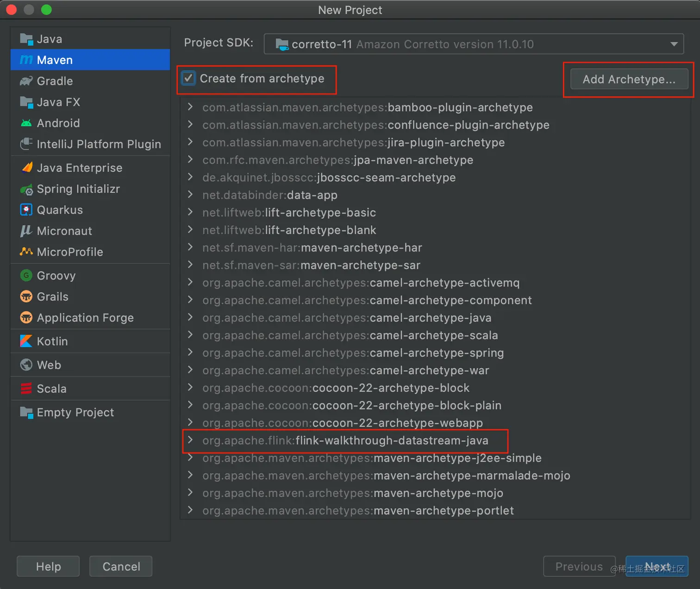Expand confluence-plugin-archetype node
The image size is (700, 589).
(x=190, y=125)
